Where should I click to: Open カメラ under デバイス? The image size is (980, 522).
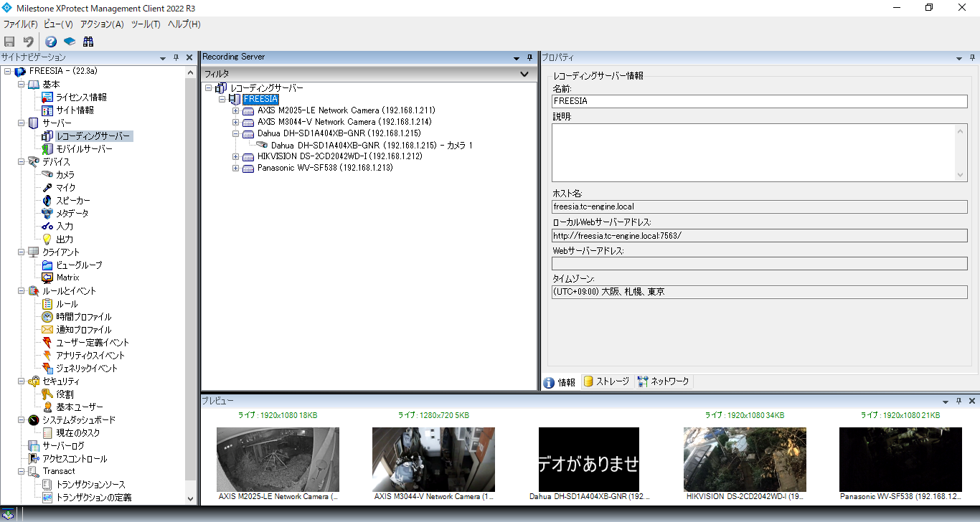[x=65, y=175]
